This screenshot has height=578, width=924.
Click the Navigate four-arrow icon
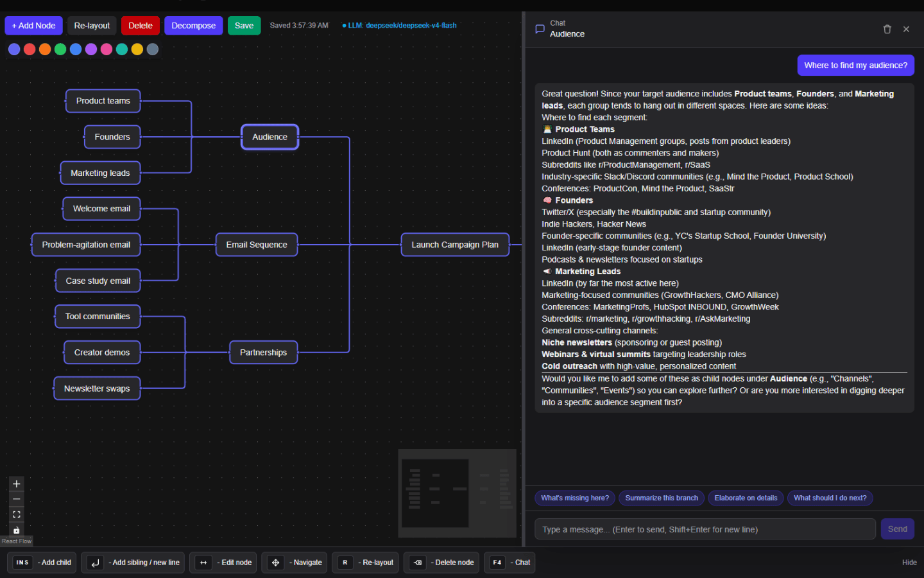(275, 563)
